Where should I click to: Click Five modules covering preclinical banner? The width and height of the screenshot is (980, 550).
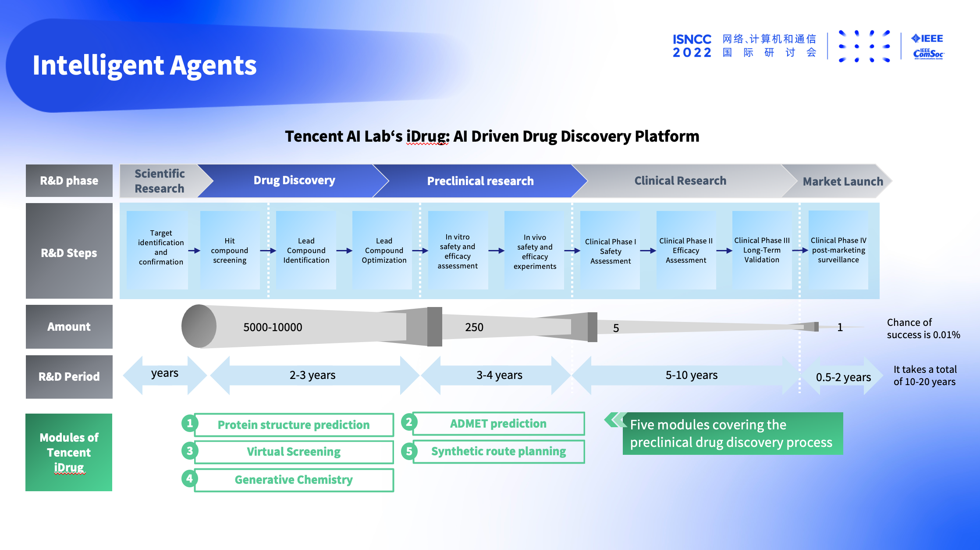pos(732,433)
